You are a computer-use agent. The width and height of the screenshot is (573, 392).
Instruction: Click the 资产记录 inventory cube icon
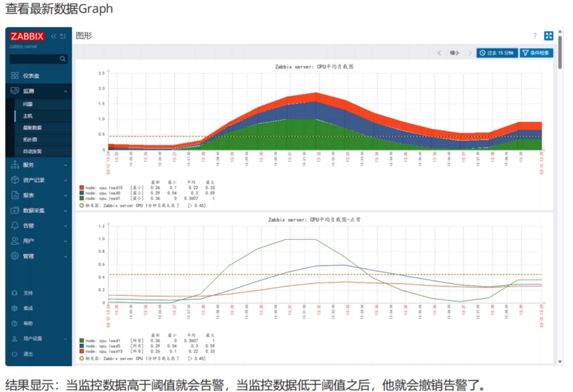[15, 180]
